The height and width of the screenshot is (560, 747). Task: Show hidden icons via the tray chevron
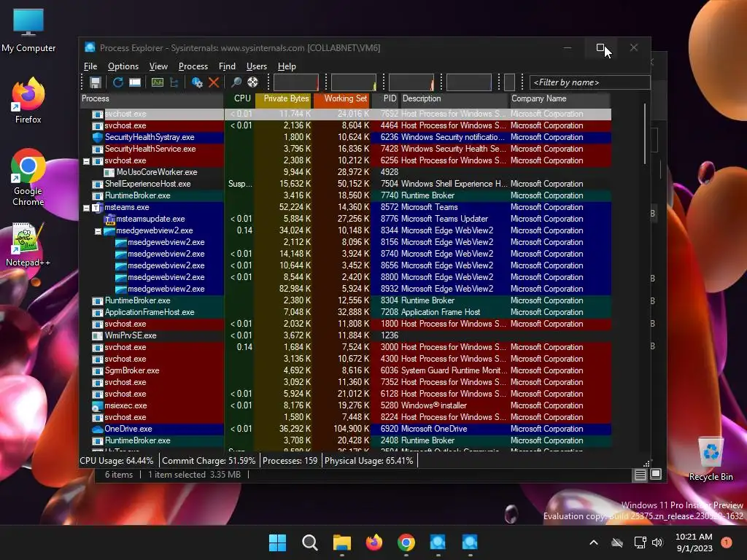[594, 542]
